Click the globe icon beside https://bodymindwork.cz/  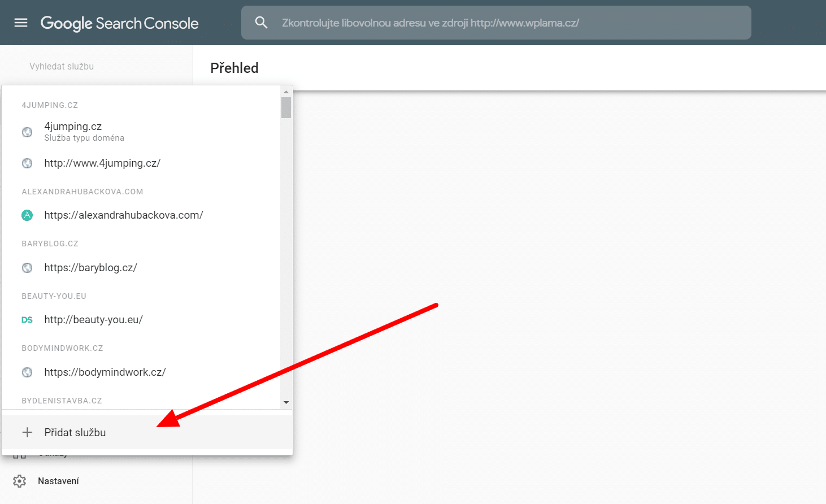click(27, 372)
